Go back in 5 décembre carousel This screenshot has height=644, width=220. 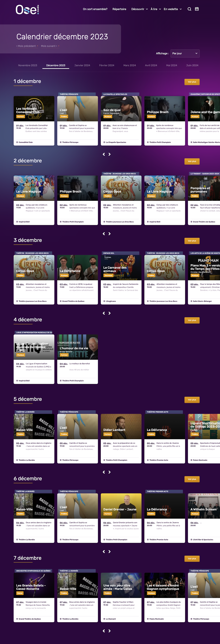(x=104, y=472)
